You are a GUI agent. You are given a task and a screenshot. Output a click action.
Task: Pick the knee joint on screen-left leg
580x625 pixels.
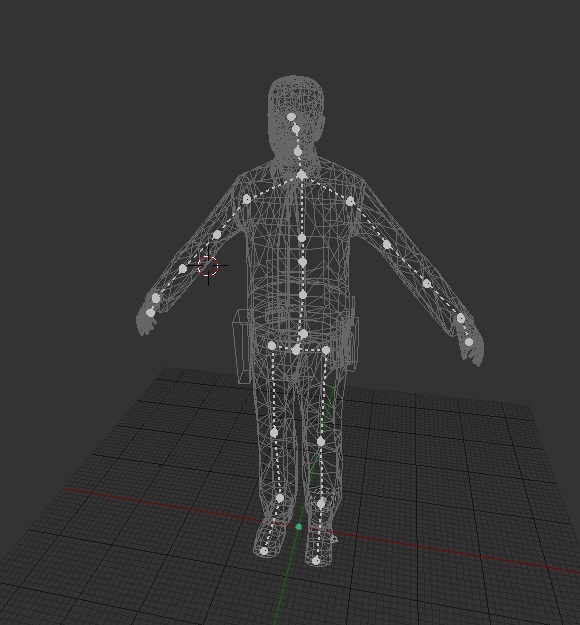click(x=274, y=432)
